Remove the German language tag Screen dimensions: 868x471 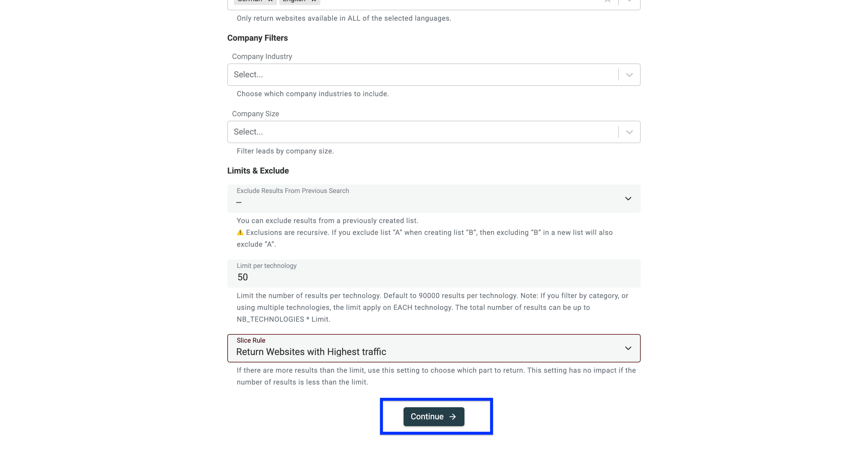pyautogui.click(x=270, y=1)
